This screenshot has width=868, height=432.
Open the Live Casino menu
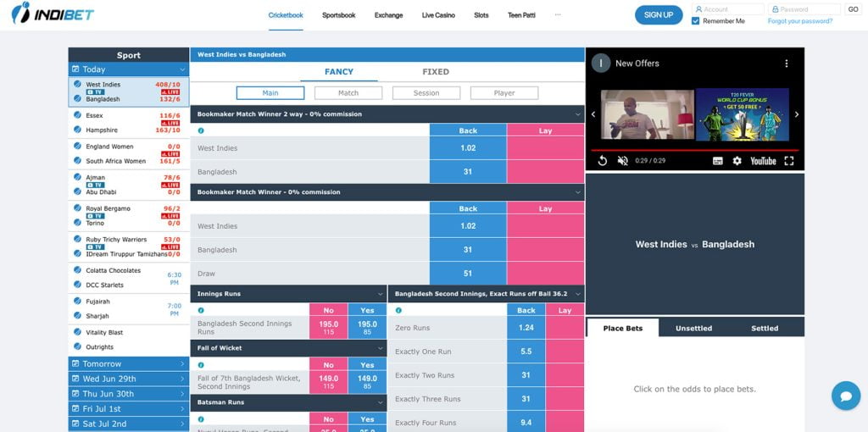(x=438, y=15)
